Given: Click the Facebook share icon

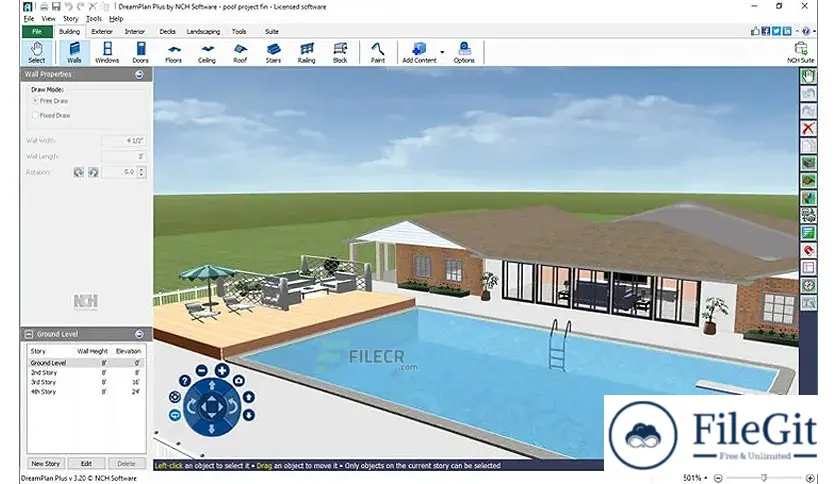Looking at the screenshot, I should click(766, 31).
